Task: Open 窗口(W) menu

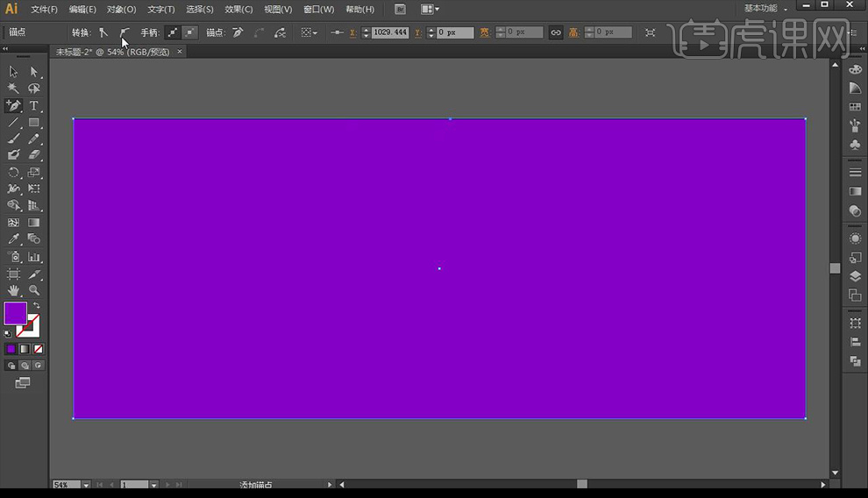Action: click(x=319, y=10)
